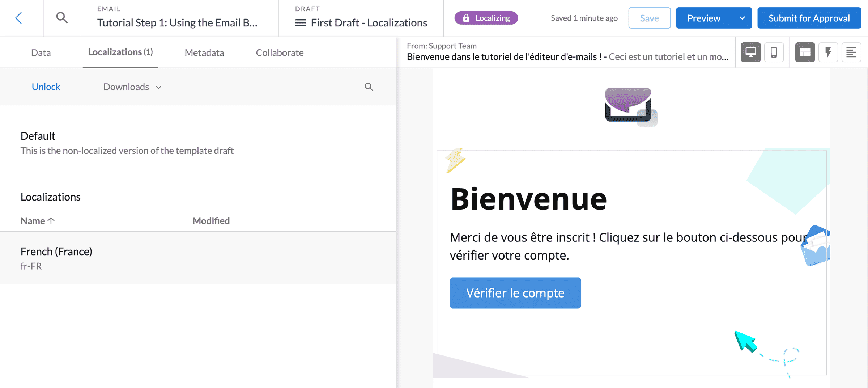Viewport: 868px width, 388px height.
Task: Click the email title Tutorial Step 1
Action: 177,23
